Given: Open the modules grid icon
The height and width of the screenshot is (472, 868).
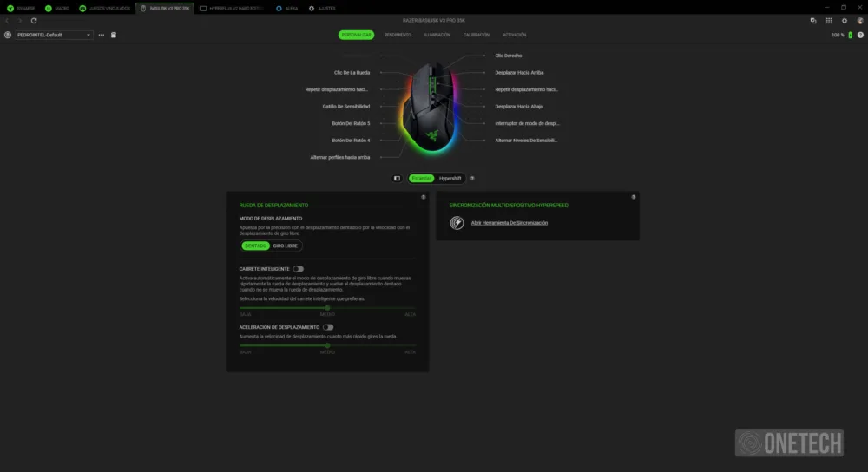Looking at the screenshot, I should point(829,21).
